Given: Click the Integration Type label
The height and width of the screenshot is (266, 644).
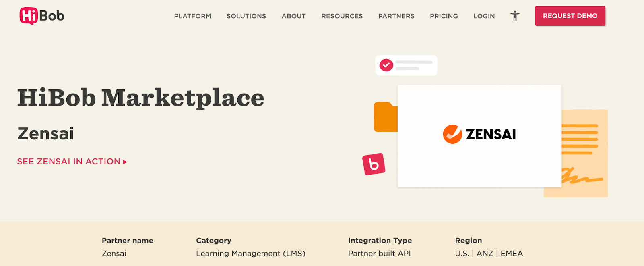Looking at the screenshot, I should (380, 241).
